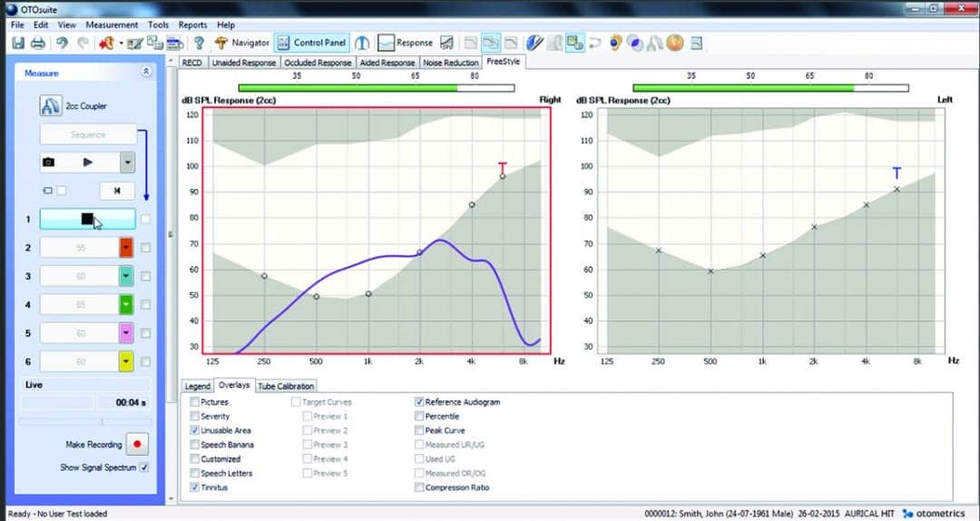Open the orange dropdown on measurement 2

127,248
